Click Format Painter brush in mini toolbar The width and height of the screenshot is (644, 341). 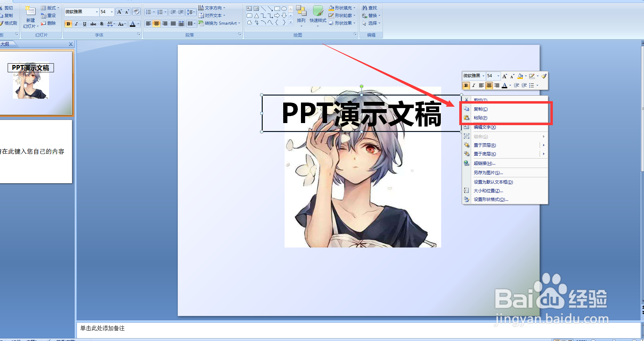pyautogui.click(x=544, y=76)
